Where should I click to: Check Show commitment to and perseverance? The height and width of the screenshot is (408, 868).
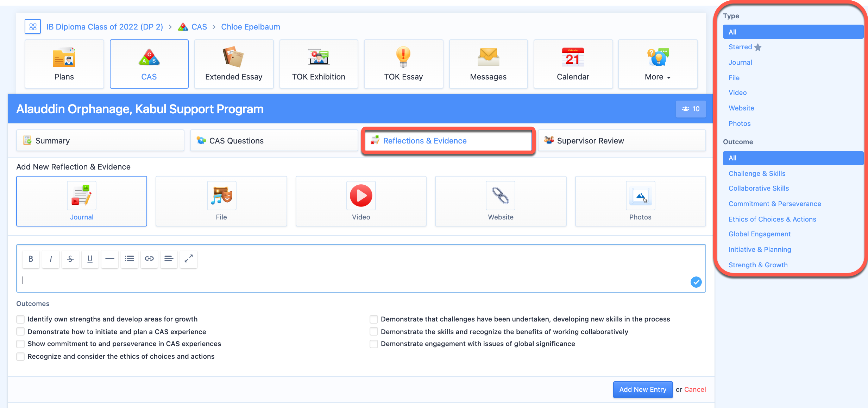20,344
